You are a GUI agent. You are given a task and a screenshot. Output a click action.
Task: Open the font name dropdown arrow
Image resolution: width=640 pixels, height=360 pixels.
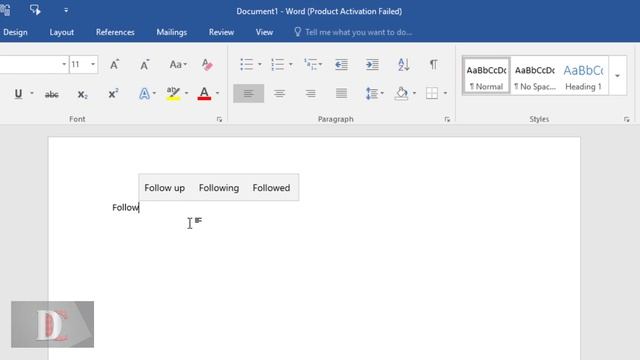coord(64,64)
